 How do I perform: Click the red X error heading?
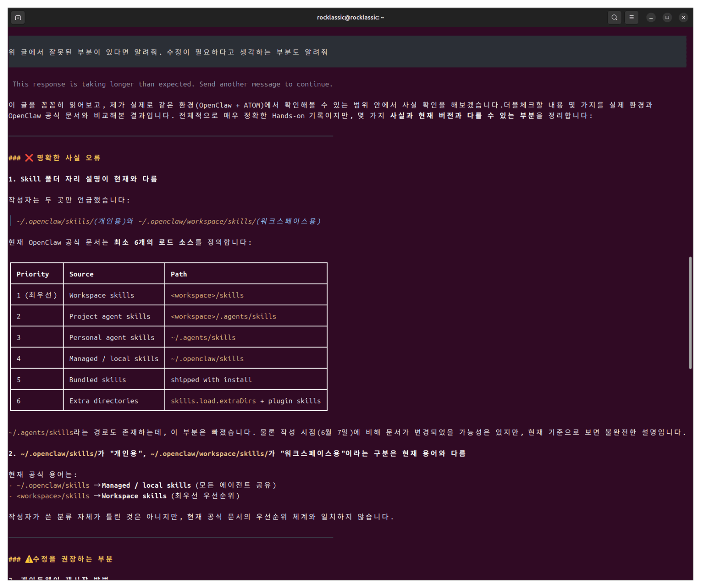click(54, 158)
